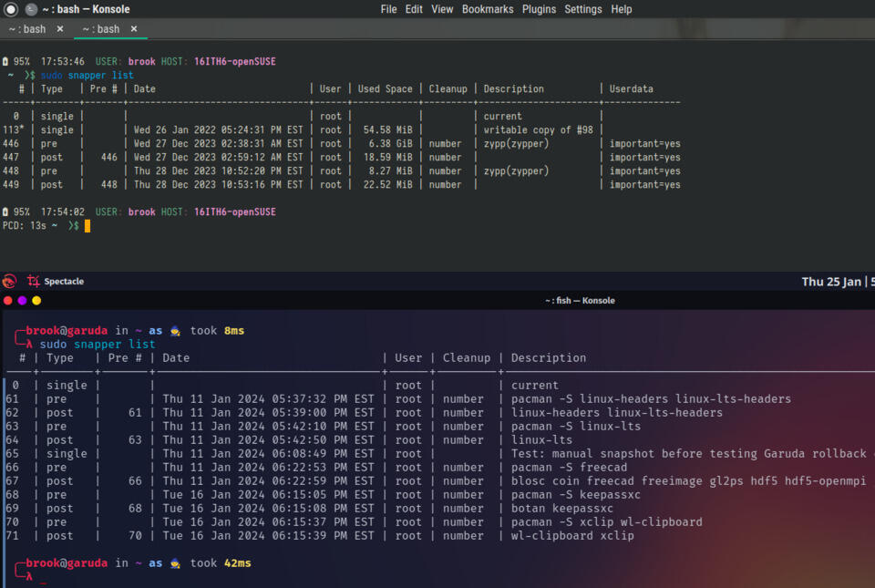This screenshot has width=875, height=588.
Task: Click hostname '16ITH6-openSUSE' beside 17:53:46
Action: pyautogui.click(x=235, y=61)
